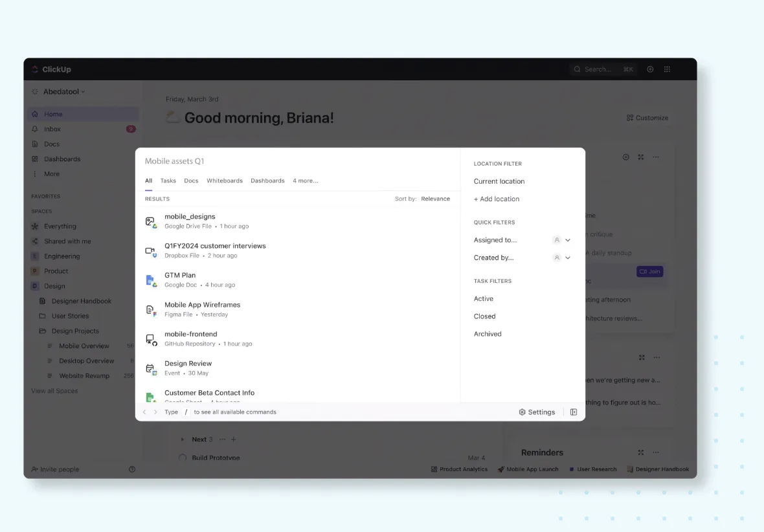Open the Abedatool workspace dropdown
764x532 pixels.
pyautogui.click(x=64, y=92)
